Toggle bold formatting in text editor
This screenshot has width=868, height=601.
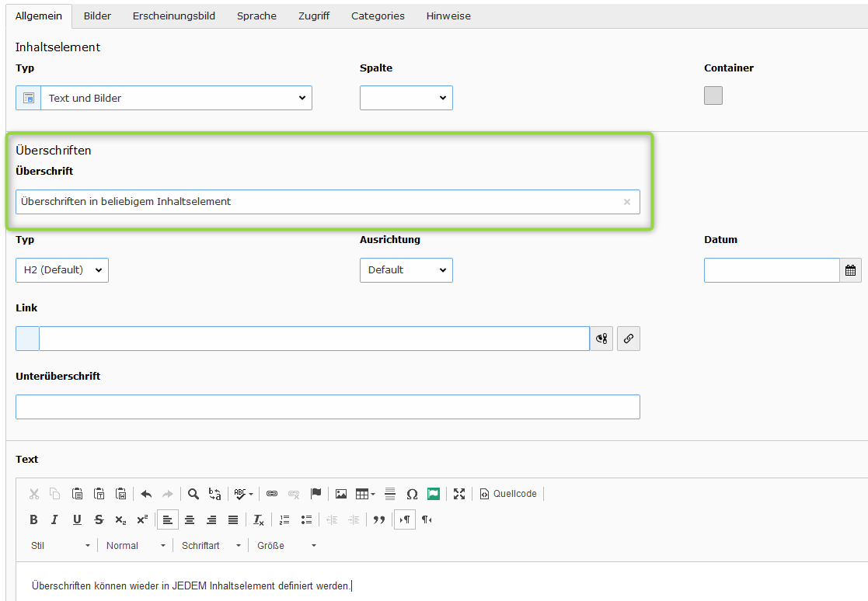pos(33,520)
